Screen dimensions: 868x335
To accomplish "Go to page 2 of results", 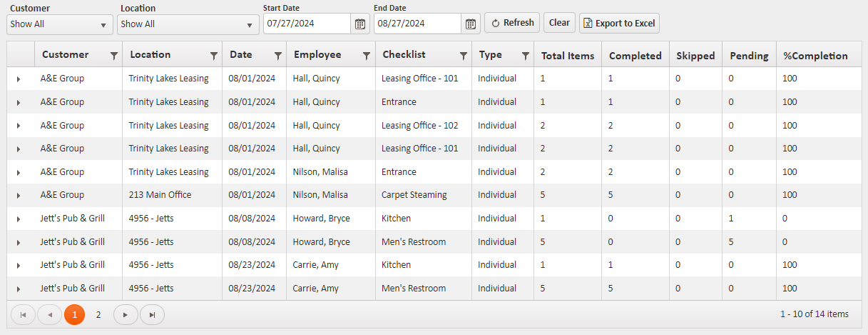I will 98,314.
